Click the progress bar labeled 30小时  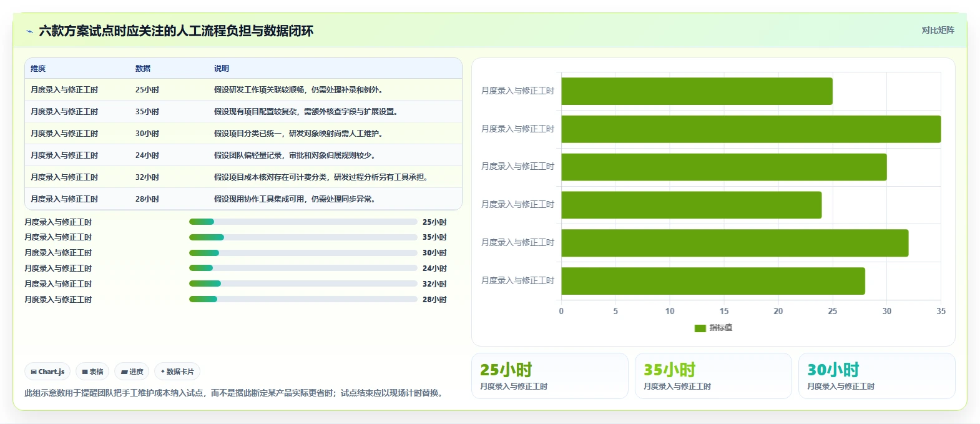pos(303,253)
